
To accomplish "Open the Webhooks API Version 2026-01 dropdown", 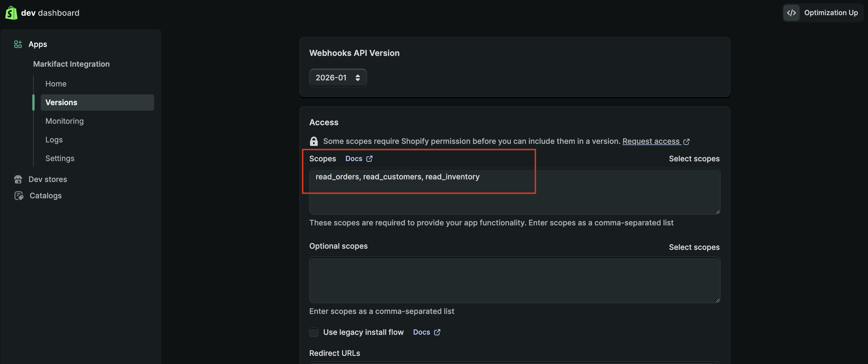I will click(338, 77).
